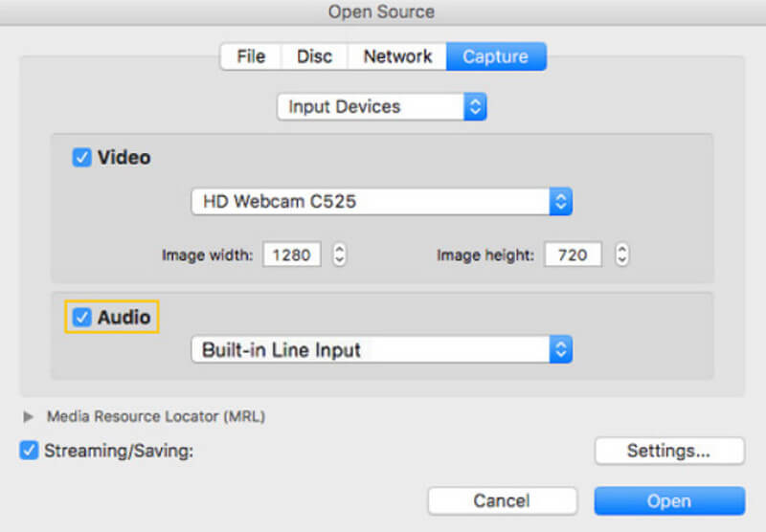Switch to the File tab
The image size is (766, 532).
click(251, 56)
